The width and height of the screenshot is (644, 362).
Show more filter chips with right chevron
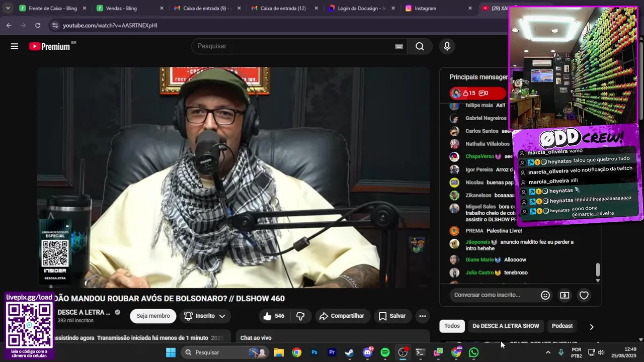tap(592, 327)
